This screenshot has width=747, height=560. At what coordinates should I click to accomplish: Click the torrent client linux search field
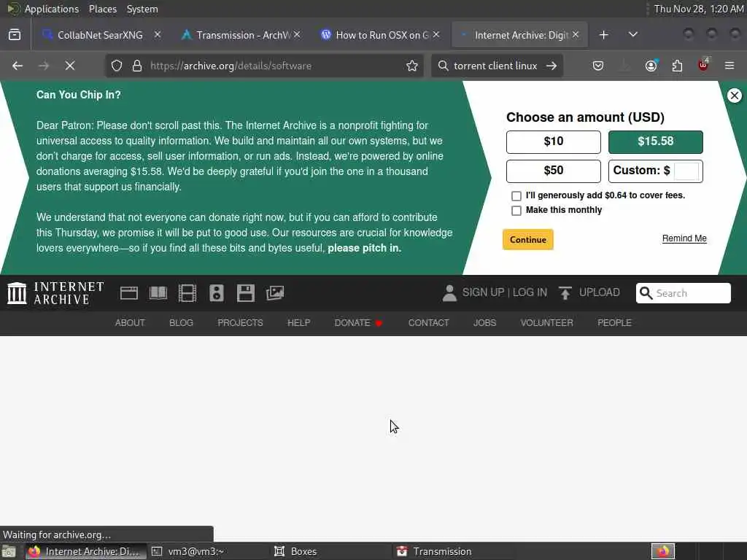[495, 66]
